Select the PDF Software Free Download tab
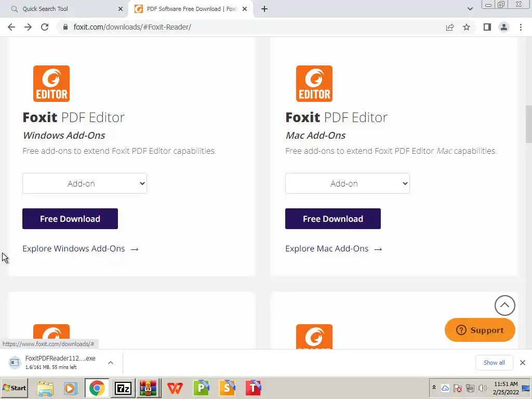Screen dimensions: 532x399 (x=191, y=9)
